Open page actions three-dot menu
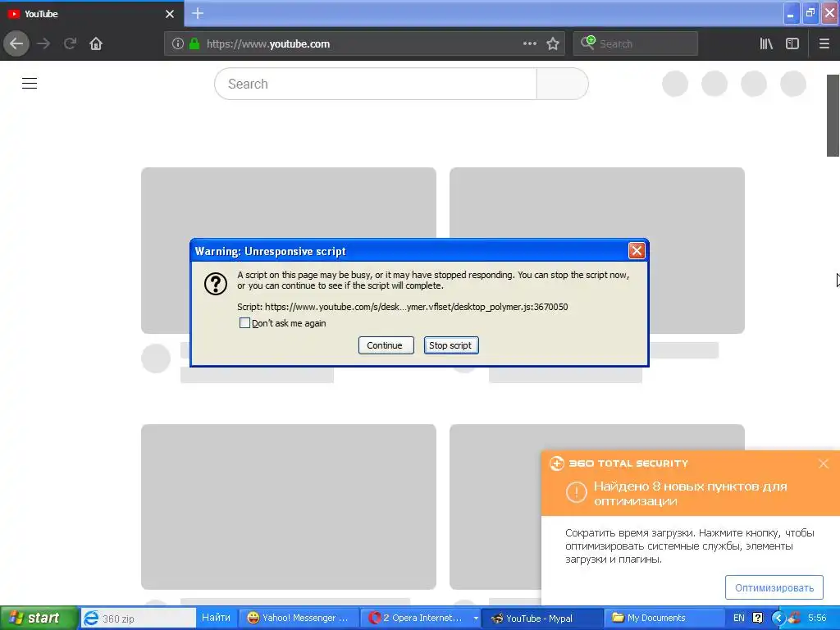 click(530, 44)
